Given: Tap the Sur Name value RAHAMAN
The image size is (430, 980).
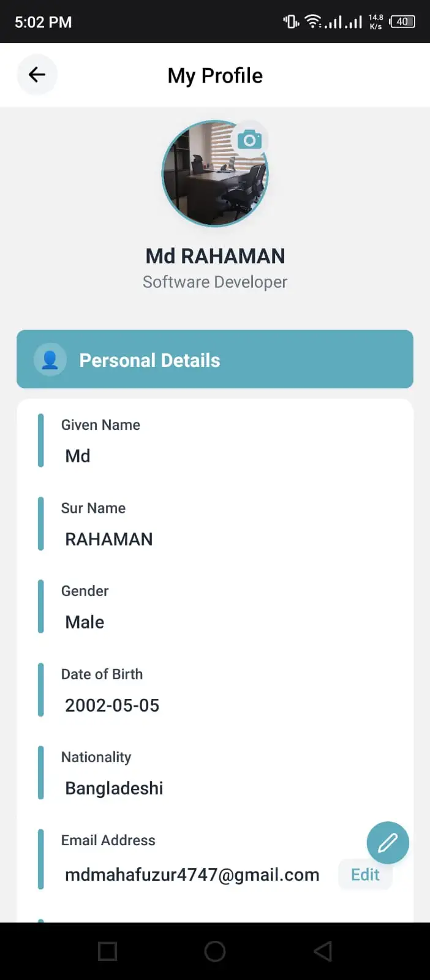Looking at the screenshot, I should 109,539.
